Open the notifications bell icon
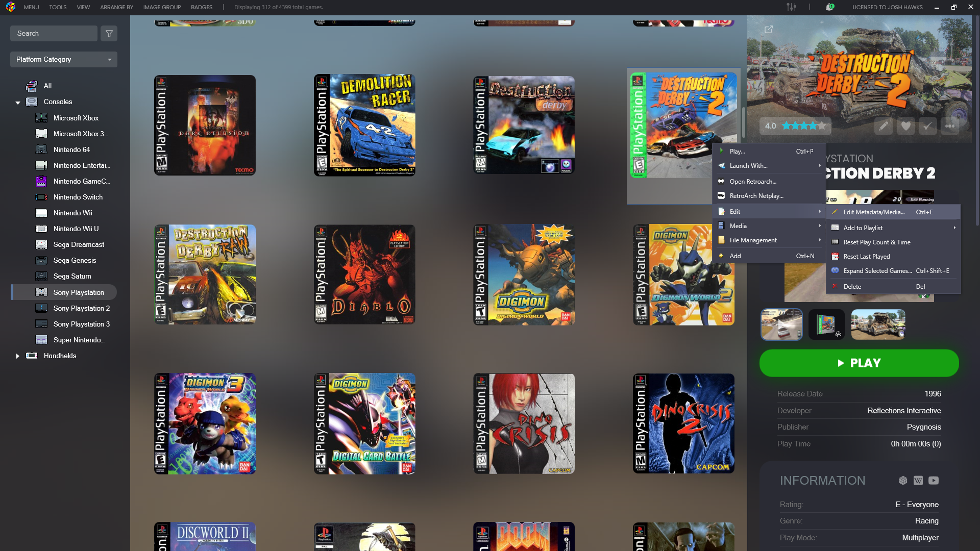Viewport: 980px width, 551px height. tap(829, 7)
